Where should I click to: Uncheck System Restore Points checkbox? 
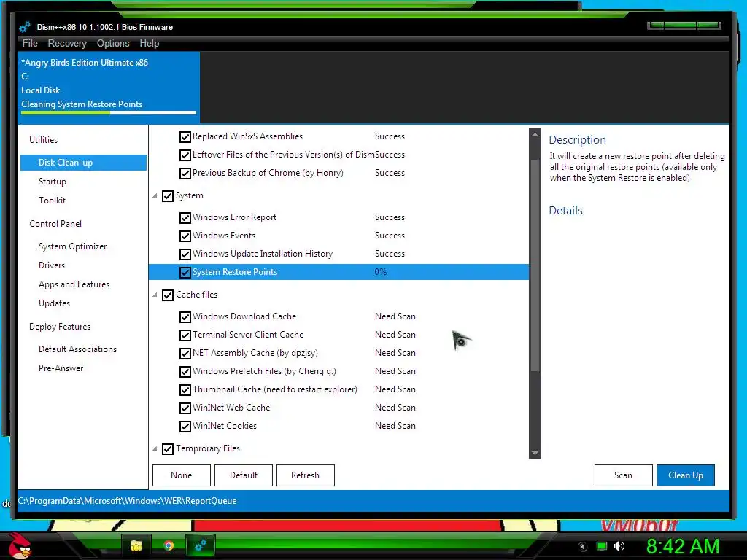[185, 273]
